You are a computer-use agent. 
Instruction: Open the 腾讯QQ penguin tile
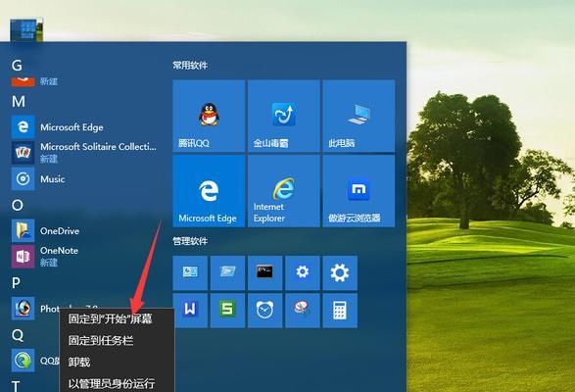pyautogui.click(x=209, y=116)
